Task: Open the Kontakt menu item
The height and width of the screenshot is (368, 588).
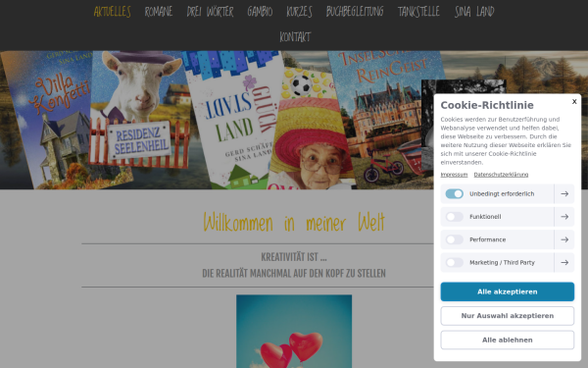Action: (295, 37)
